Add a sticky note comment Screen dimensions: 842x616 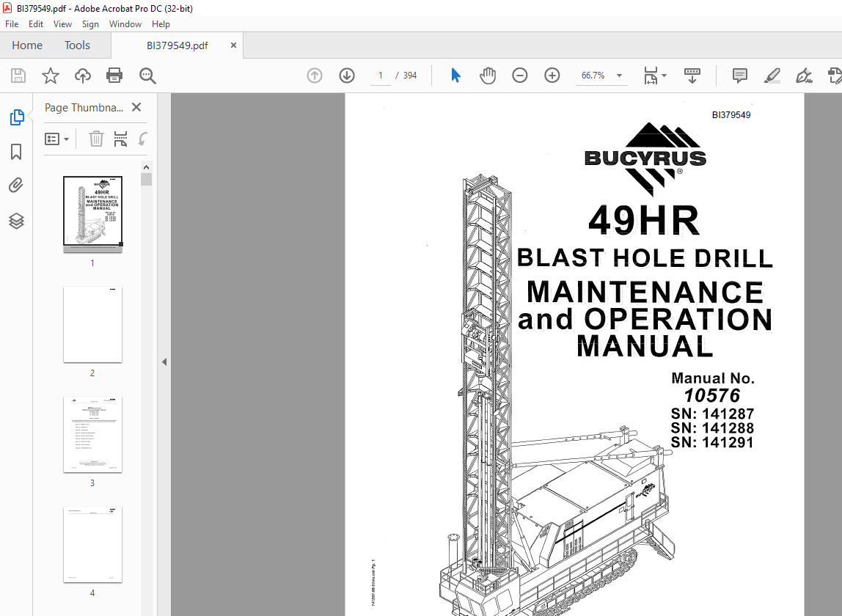(x=740, y=76)
